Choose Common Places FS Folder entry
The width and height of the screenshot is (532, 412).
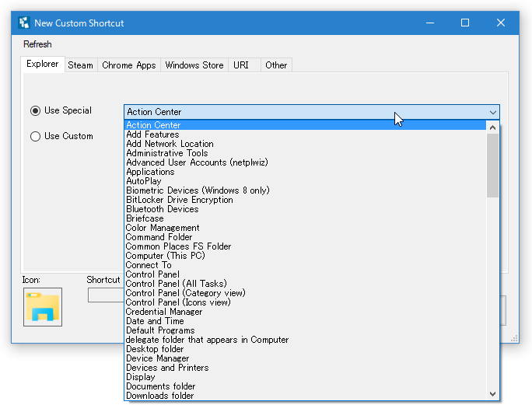(x=306, y=246)
